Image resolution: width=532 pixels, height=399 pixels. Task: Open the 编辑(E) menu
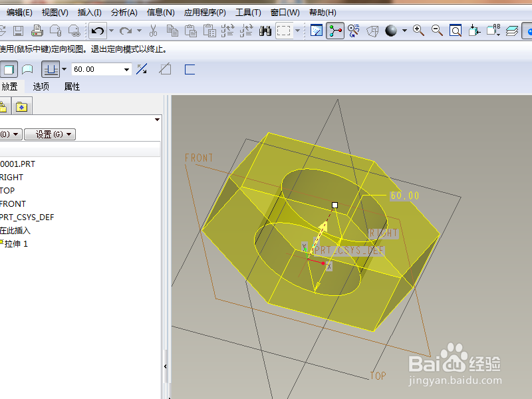pyautogui.click(x=19, y=13)
